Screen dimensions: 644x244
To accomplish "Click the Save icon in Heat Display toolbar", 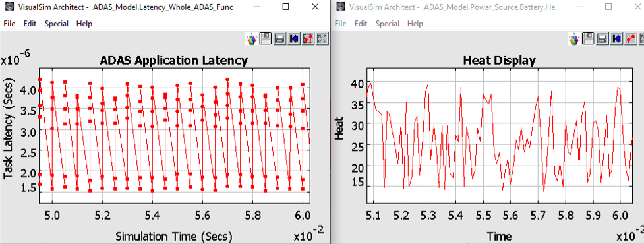I will click(x=588, y=39).
